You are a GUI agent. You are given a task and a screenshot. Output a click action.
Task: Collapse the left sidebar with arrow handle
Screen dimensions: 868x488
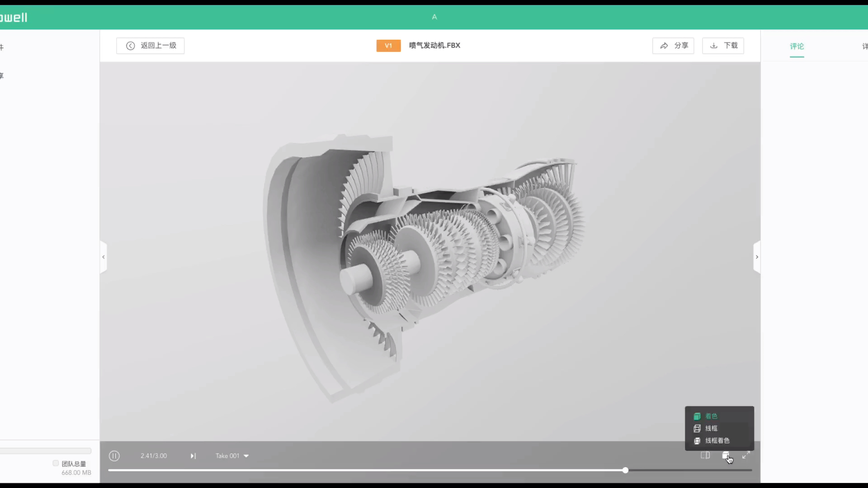pyautogui.click(x=104, y=257)
